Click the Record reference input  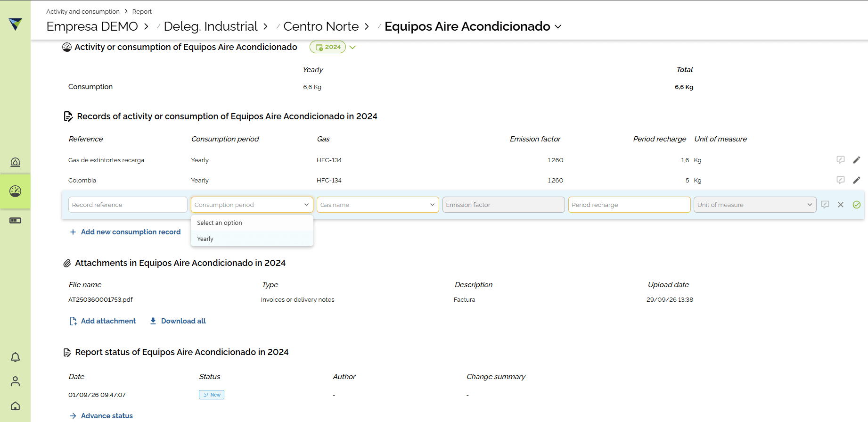pyautogui.click(x=128, y=205)
